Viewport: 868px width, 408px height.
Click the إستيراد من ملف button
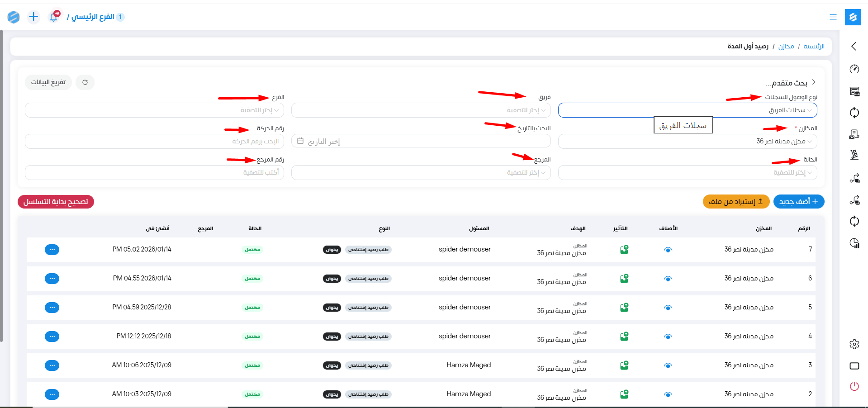click(736, 202)
